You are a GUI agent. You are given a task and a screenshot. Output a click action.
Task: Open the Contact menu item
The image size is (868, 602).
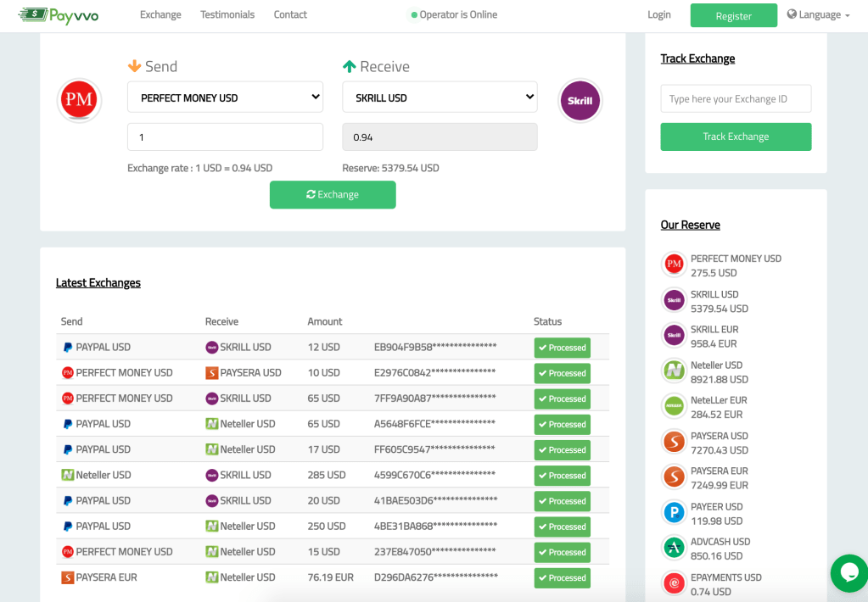[x=290, y=14]
